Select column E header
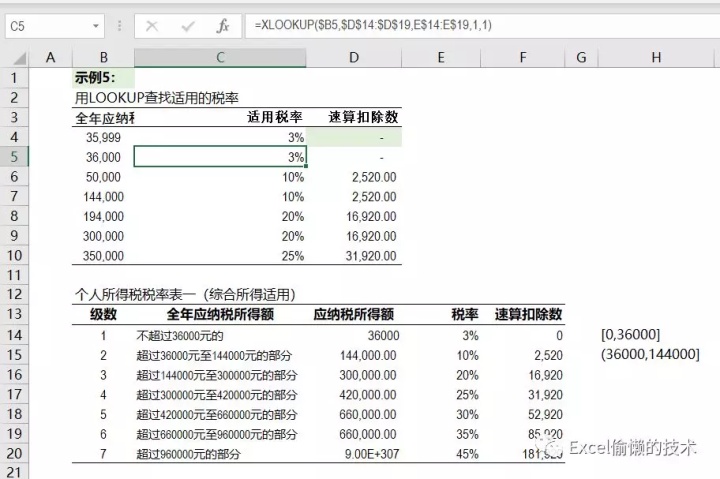Screen dimensions: 720x479 (441, 57)
